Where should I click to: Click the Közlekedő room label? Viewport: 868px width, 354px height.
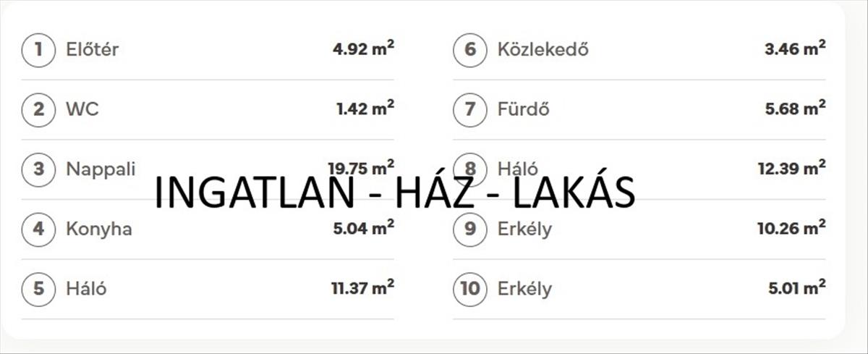click(x=542, y=50)
